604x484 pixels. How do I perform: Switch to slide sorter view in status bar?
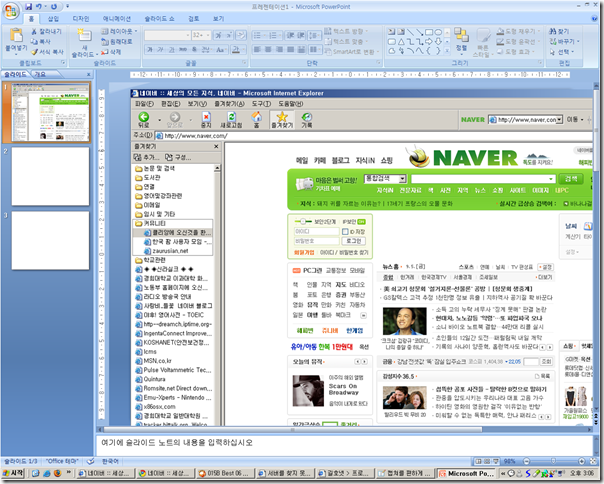coord(487,461)
